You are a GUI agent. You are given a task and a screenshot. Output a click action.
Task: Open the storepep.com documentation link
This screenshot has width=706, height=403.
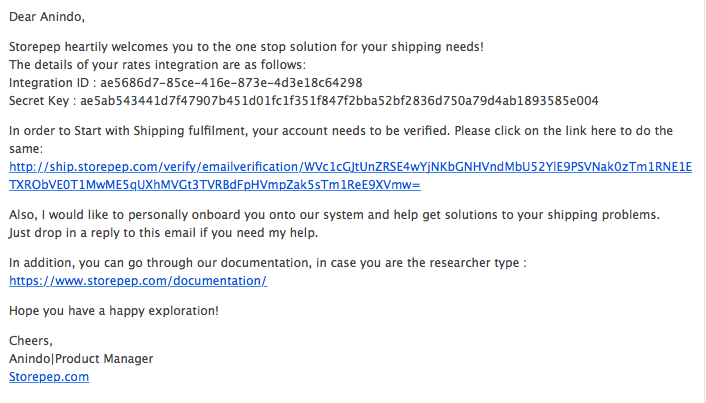pyautogui.click(x=138, y=281)
